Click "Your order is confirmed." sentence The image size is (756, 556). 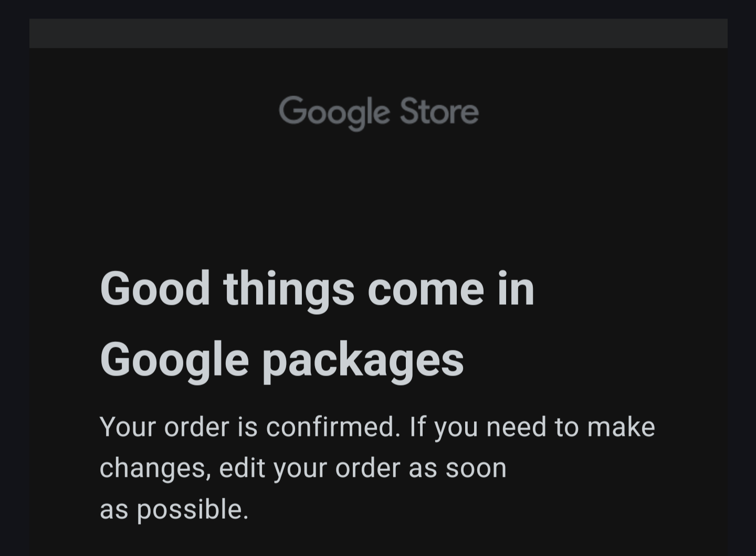[250, 426]
